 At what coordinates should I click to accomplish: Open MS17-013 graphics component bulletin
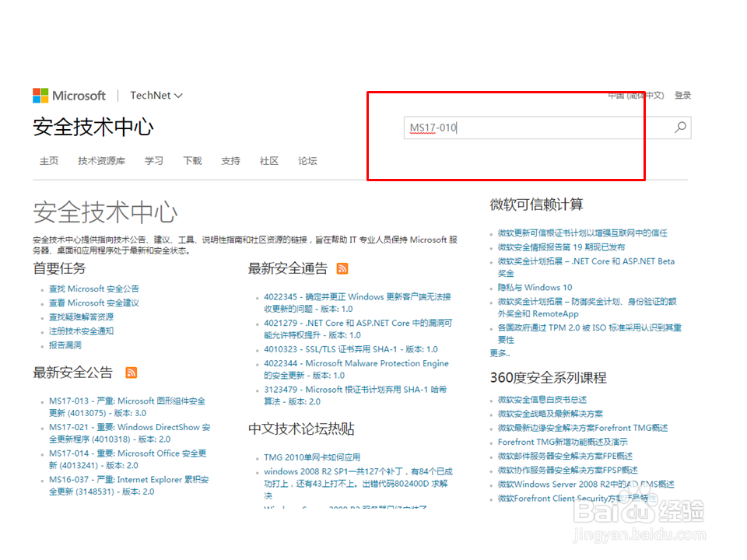tap(127, 407)
